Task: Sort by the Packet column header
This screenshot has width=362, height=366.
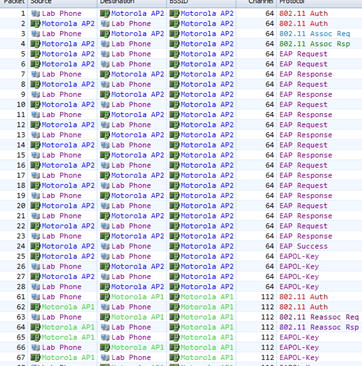Action: click(x=14, y=3)
